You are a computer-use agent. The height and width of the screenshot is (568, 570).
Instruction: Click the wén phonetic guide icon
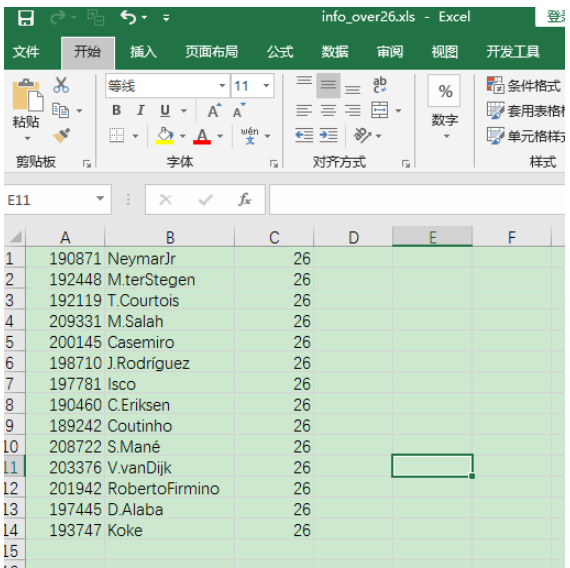pyautogui.click(x=250, y=135)
